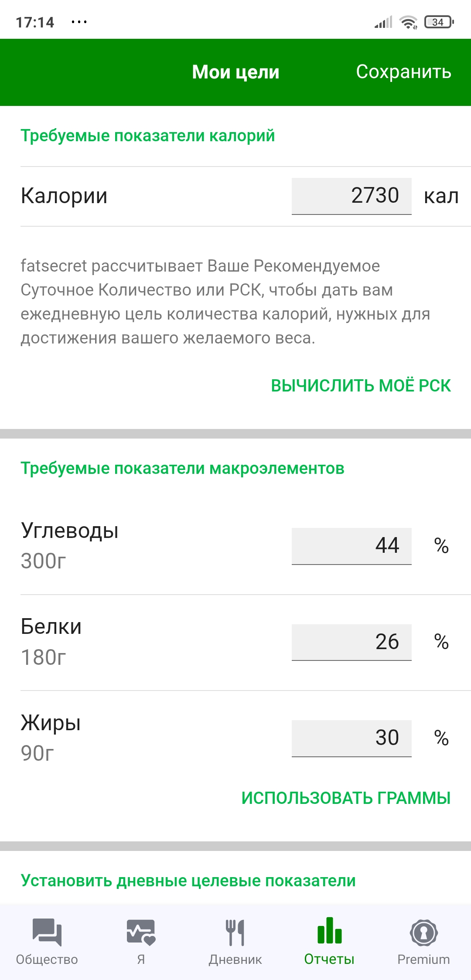Open the Premium badge icon
The image size is (471, 980).
[x=423, y=932]
